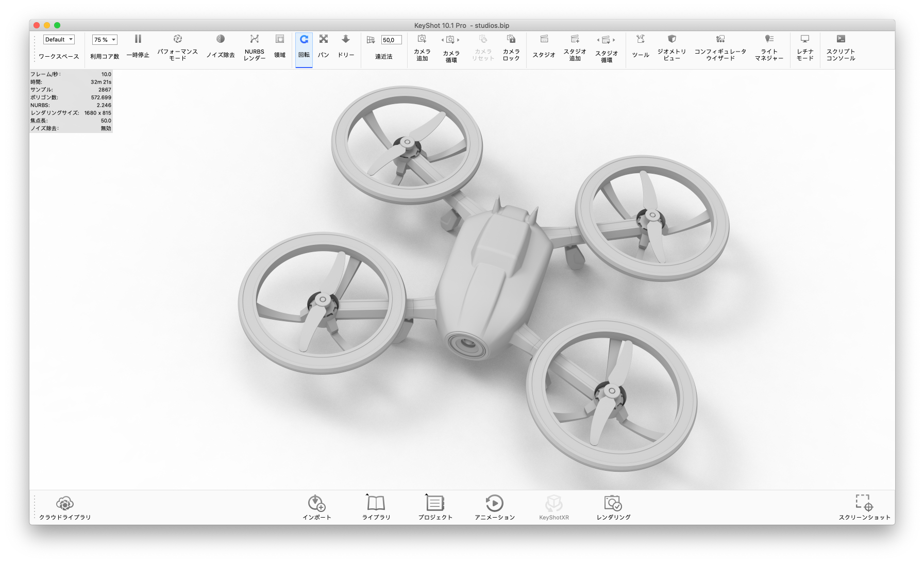Click the ノイズ除去 status 無効 in HUD
Viewport: 924px width, 563px height.
click(106, 128)
